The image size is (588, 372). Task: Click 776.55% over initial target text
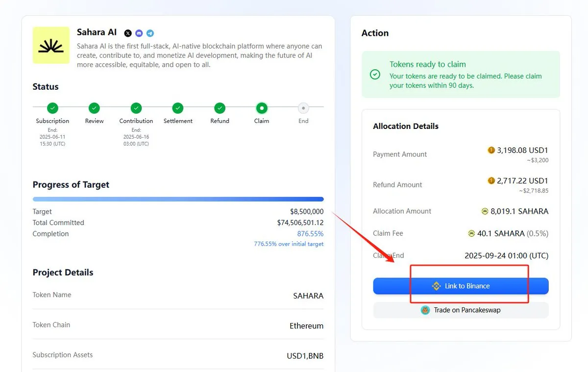pyautogui.click(x=289, y=244)
